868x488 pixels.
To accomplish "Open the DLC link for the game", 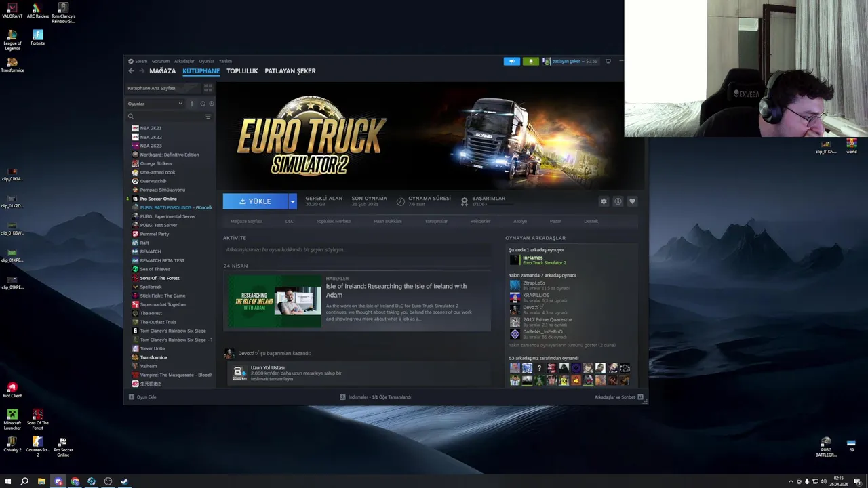I will pyautogui.click(x=290, y=221).
